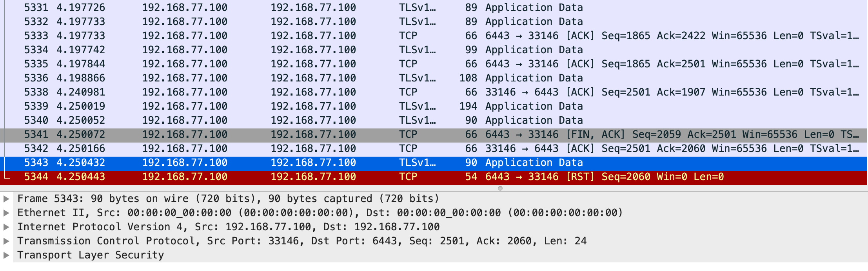The width and height of the screenshot is (868, 271).
Task: Click the Internet Protocol Version 4 line
Action: (x=229, y=227)
